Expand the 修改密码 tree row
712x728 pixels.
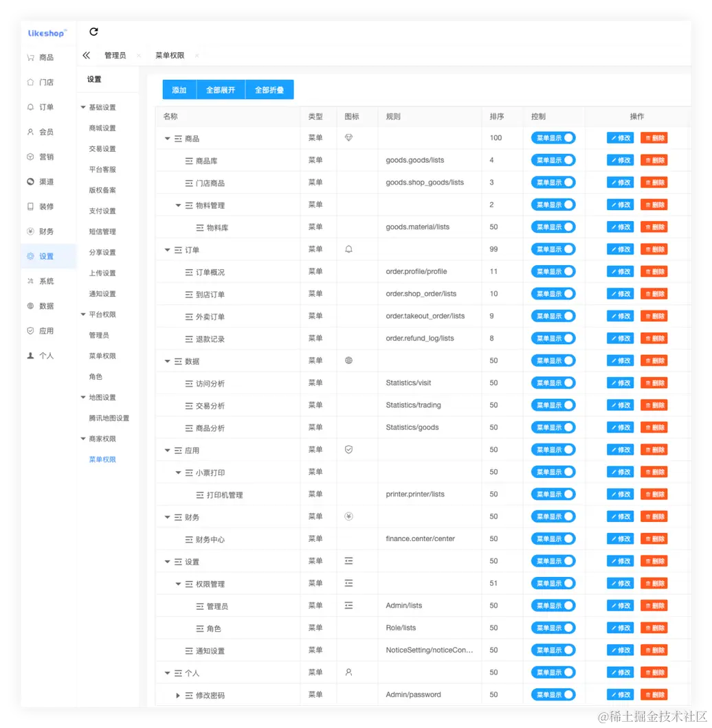pyautogui.click(x=178, y=696)
